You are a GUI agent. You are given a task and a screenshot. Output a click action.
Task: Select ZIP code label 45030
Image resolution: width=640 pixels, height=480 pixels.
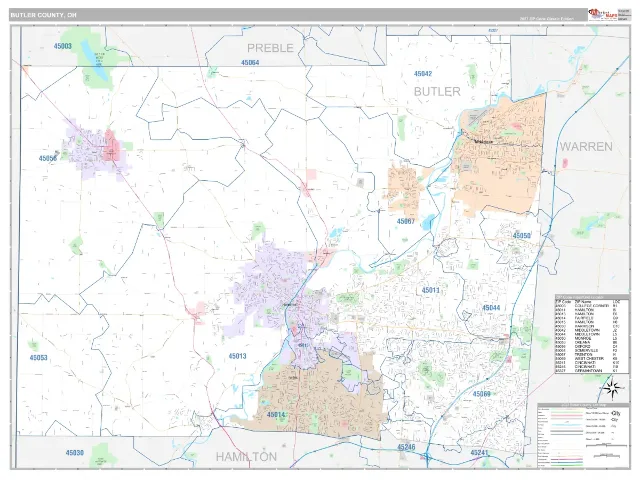click(x=75, y=453)
